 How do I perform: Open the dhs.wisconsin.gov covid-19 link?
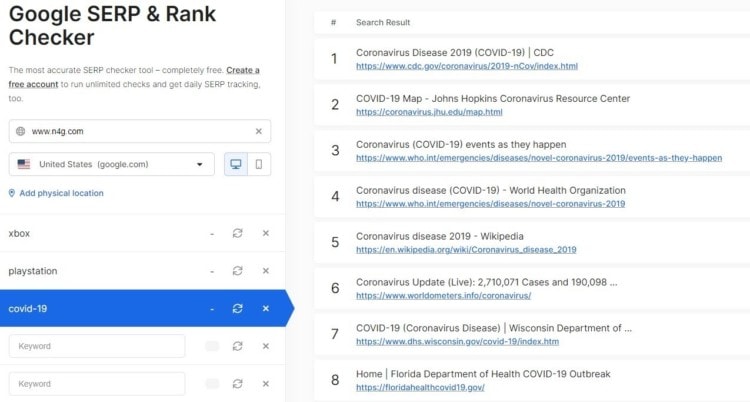coord(457,342)
